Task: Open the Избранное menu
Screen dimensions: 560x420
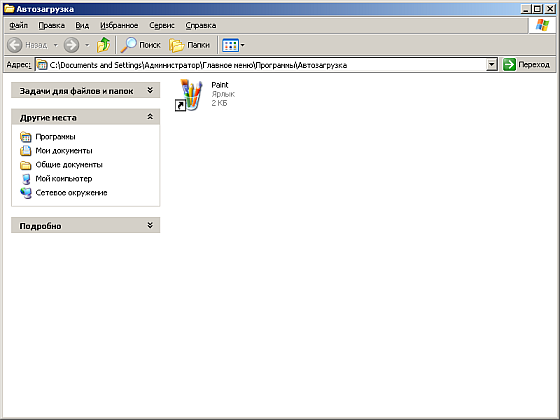Action: (119, 25)
